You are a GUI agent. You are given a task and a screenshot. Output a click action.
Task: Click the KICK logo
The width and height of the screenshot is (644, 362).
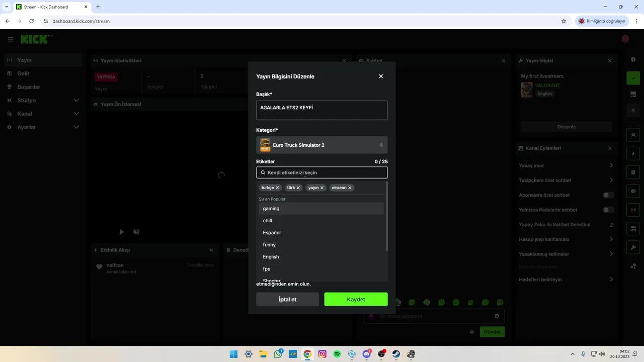pos(33,39)
